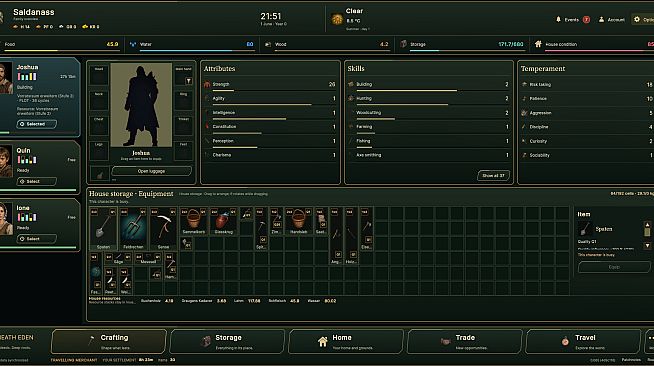The image size is (654, 366).
Task: Open the Account menu
Action: click(611, 20)
